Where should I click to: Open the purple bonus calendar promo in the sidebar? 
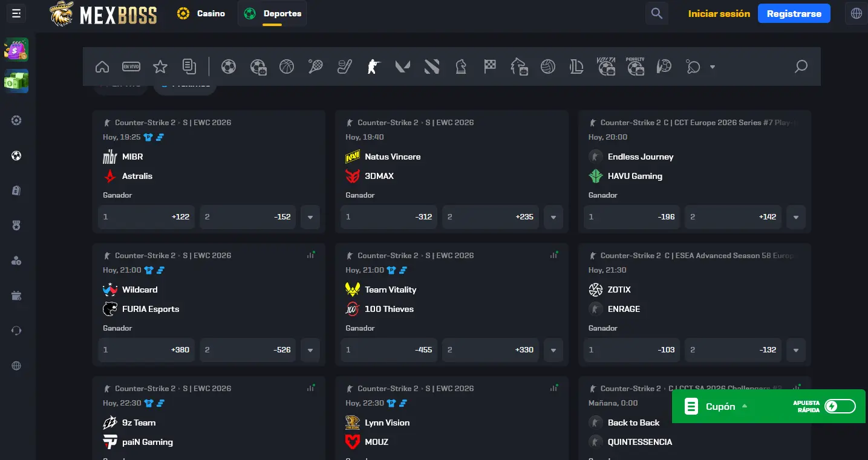click(x=16, y=50)
